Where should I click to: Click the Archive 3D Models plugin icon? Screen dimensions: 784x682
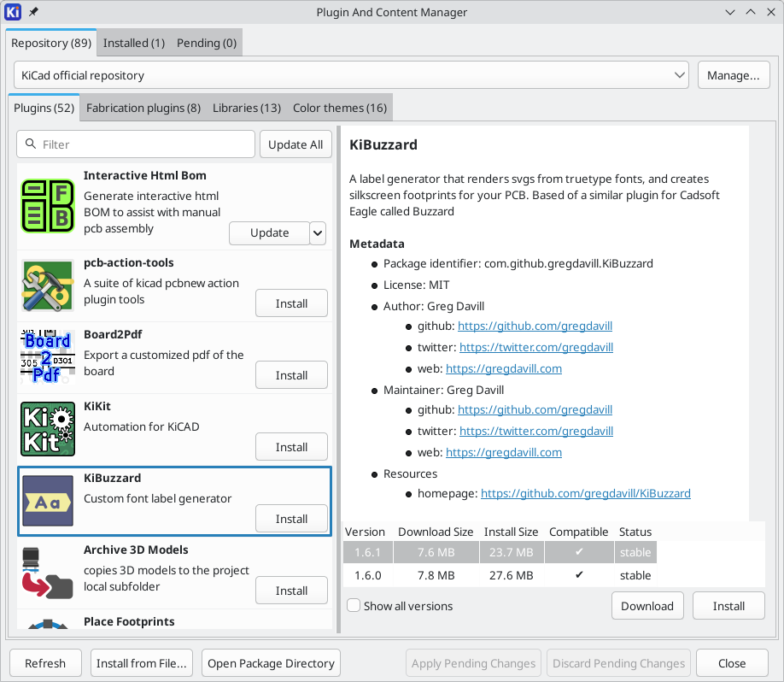tap(47, 573)
